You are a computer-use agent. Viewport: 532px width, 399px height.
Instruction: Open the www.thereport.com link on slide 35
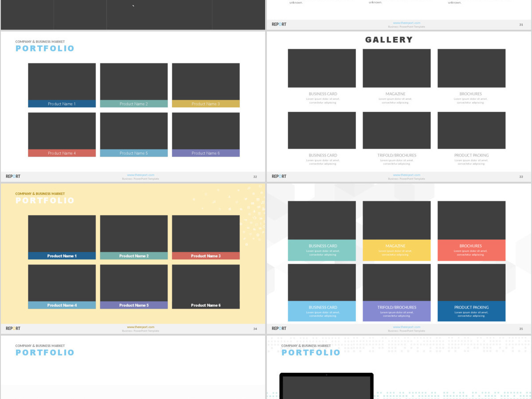point(407,327)
